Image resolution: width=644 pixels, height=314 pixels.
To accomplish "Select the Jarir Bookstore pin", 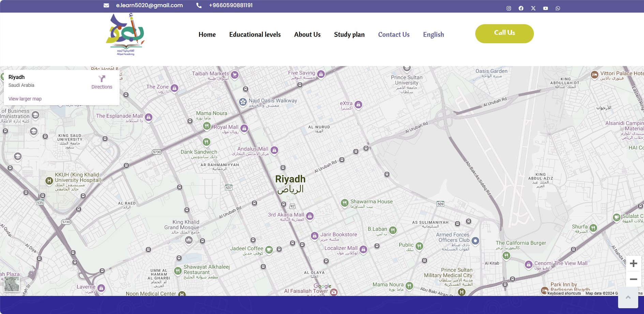I will (314, 236).
